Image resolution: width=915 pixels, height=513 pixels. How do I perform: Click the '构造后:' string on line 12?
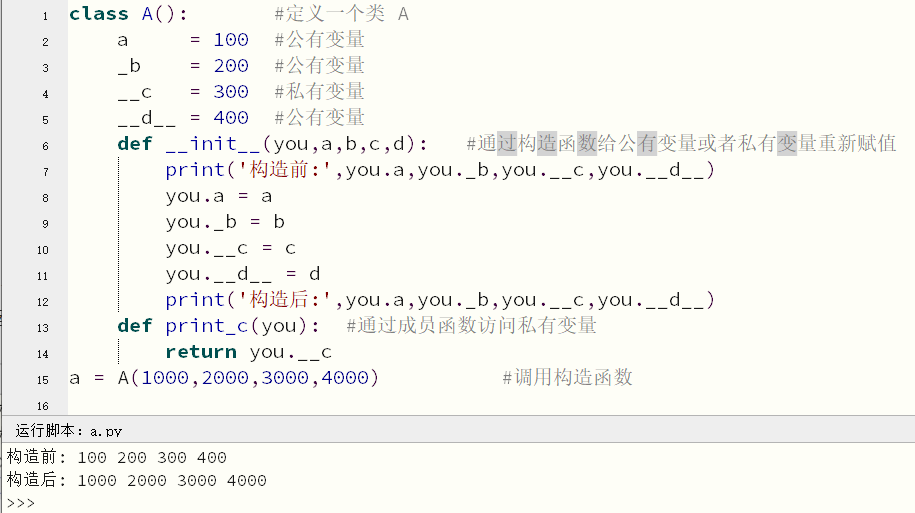(x=285, y=300)
